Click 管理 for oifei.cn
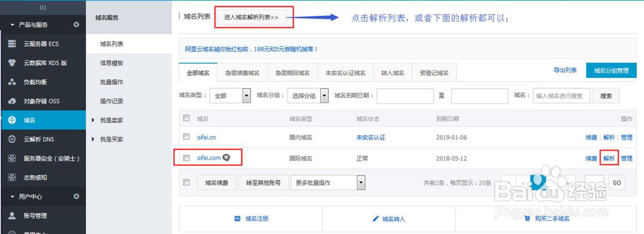Screen dimensions: 644x234 627,137
